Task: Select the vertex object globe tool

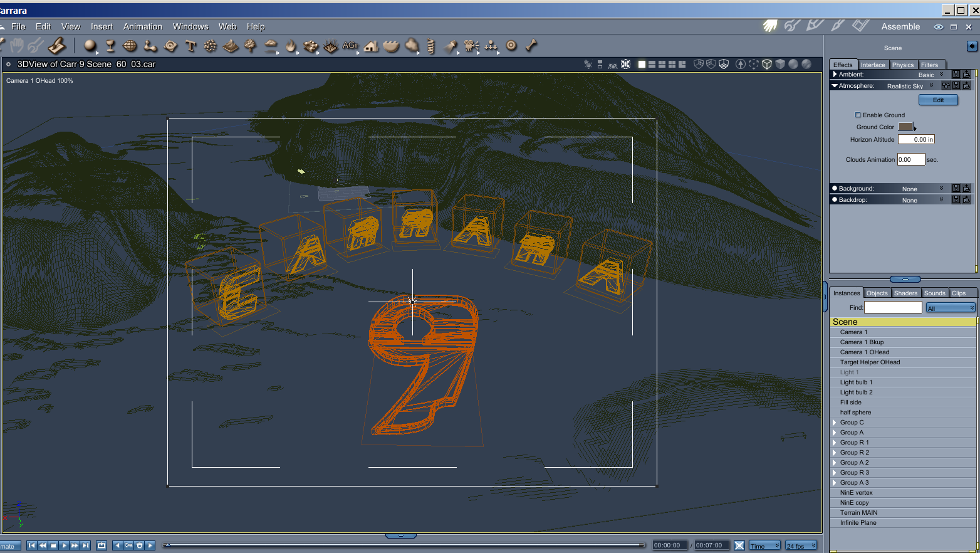Action: coord(130,46)
